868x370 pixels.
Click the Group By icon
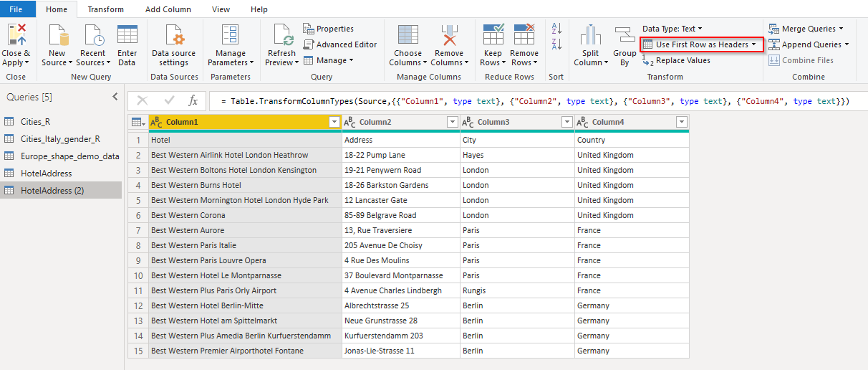tap(625, 35)
